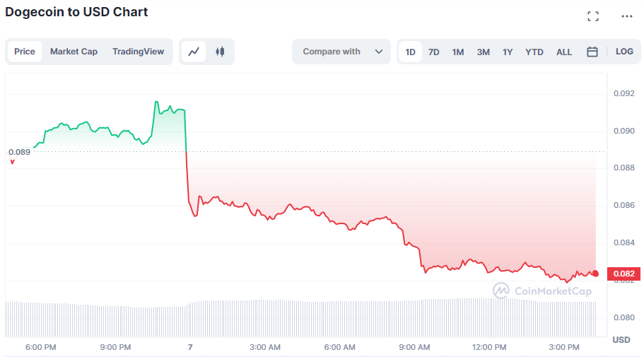The height and width of the screenshot is (357, 644).
Task: Toggle LOG scale on the chart
Action: coord(624,52)
